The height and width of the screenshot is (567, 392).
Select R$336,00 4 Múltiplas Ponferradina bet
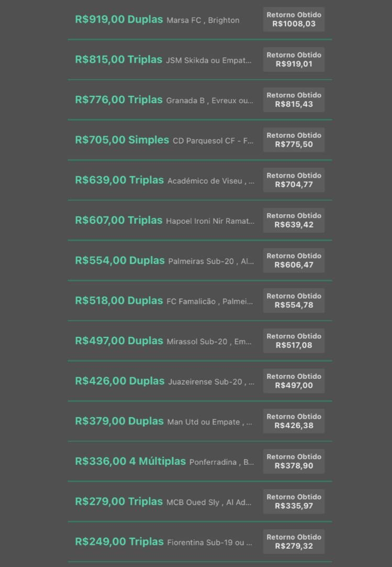click(x=200, y=461)
